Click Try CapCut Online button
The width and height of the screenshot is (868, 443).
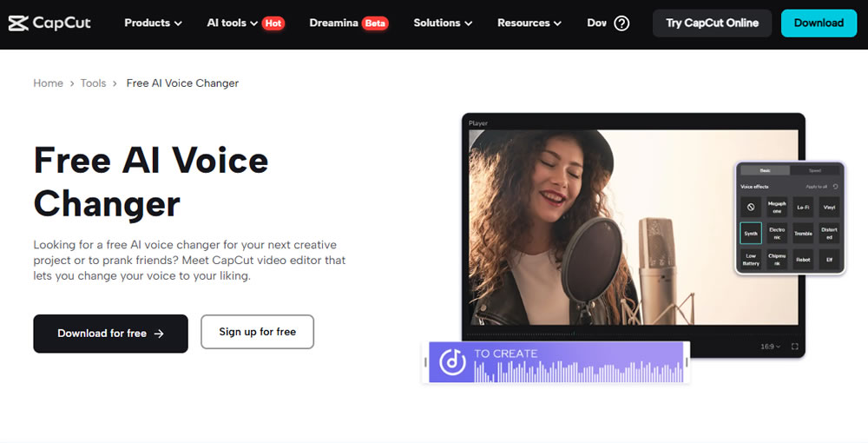pyautogui.click(x=712, y=23)
